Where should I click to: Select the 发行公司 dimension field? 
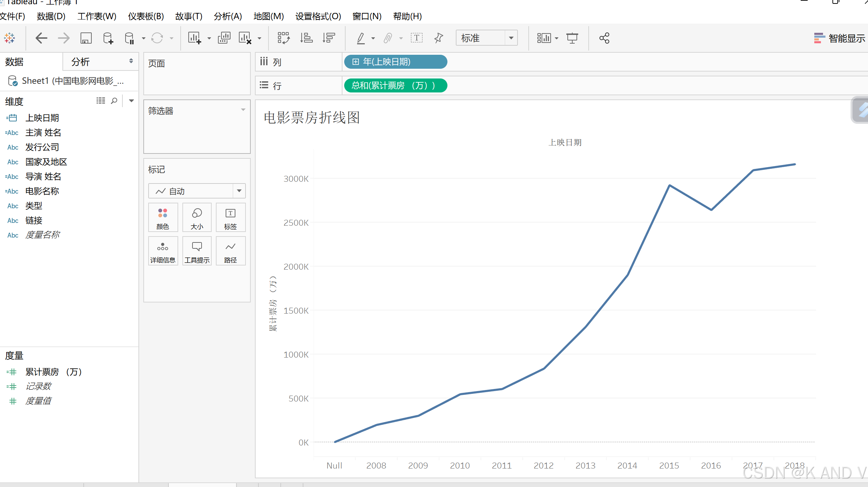pyautogui.click(x=42, y=147)
